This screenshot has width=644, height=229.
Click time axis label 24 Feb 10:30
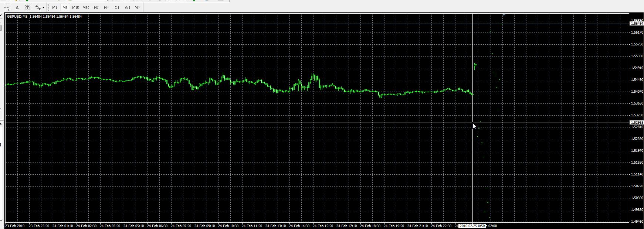[228, 226]
